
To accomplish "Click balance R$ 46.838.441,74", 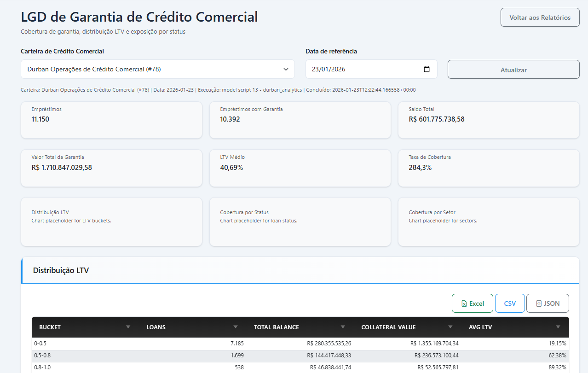I will tap(331, 367).
